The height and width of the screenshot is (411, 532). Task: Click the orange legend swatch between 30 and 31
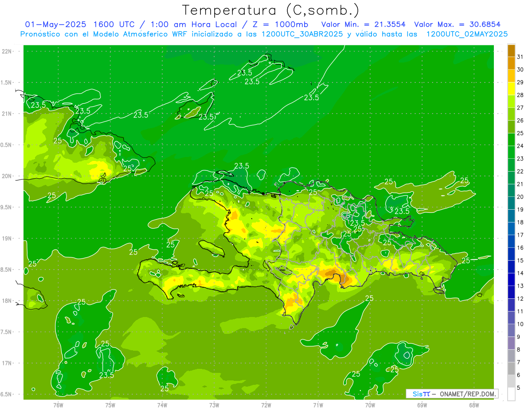(511, 63)
